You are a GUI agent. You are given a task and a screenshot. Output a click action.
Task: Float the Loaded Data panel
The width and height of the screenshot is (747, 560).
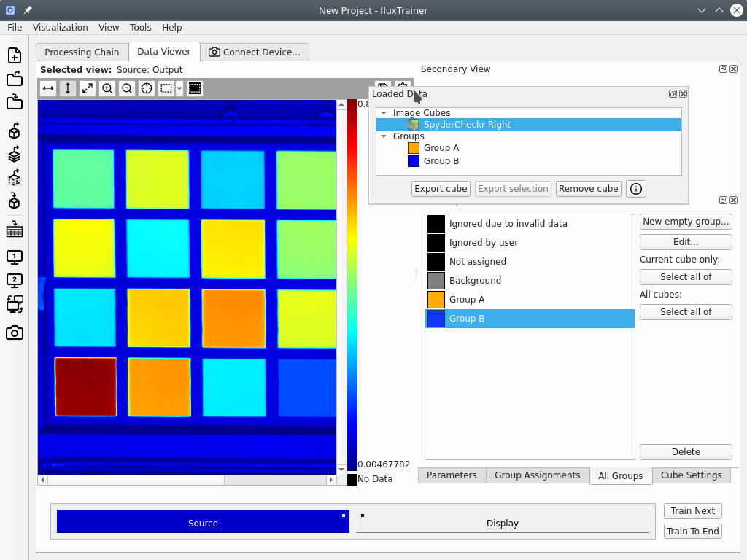[x=673, y=94]
